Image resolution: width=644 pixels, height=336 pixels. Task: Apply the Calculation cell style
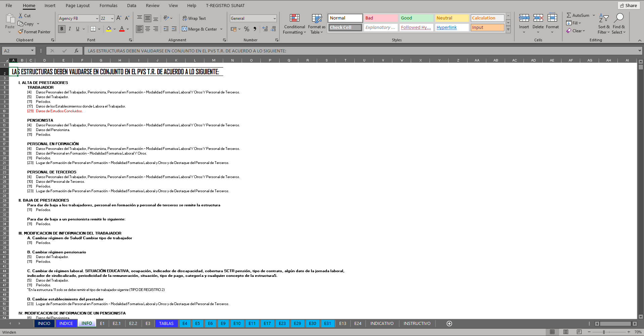click(x=487, y=18)
